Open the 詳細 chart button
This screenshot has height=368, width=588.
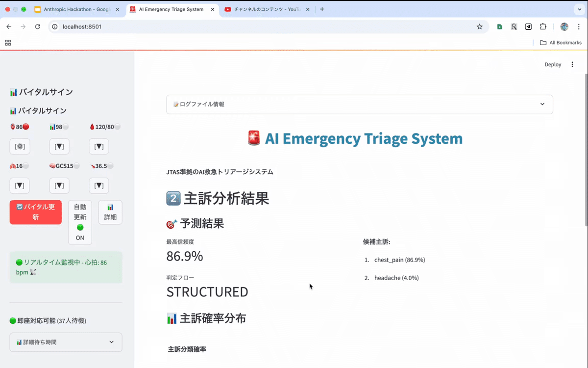pyautogui.click(x=110, y=212)
